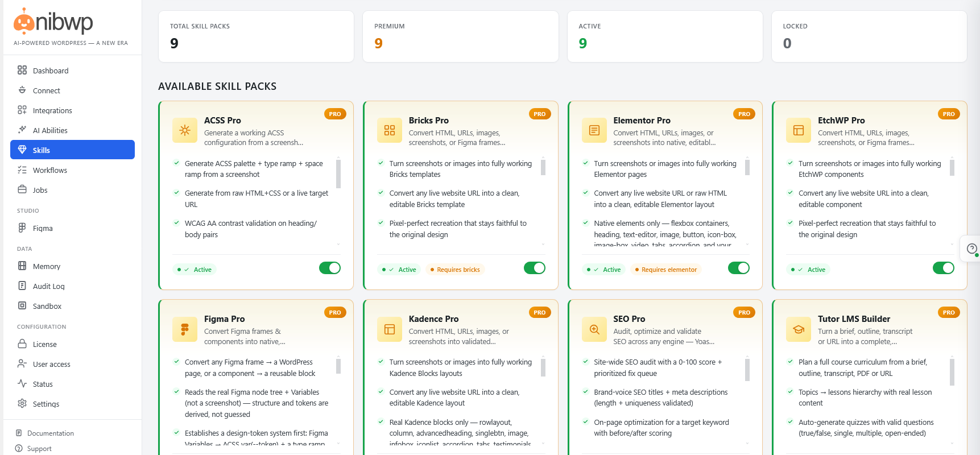Viewport: 980px width, 455px height.
Task: Open Dashboard via its grid icon
Action: 22,70
